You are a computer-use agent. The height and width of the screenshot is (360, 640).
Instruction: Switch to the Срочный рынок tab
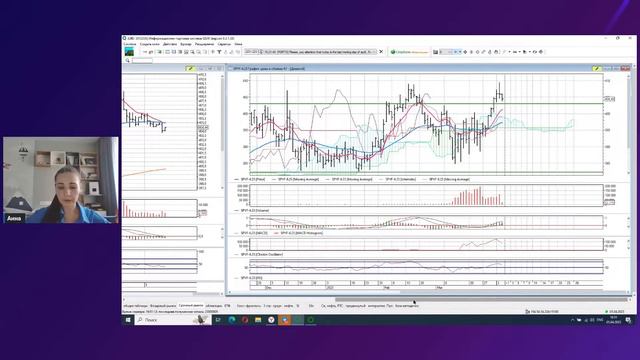[x=191, y=305]
